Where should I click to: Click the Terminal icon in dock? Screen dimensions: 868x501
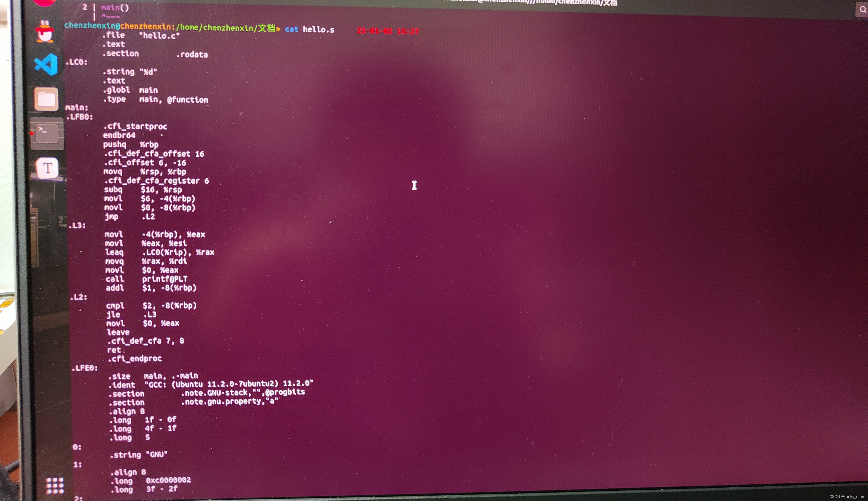click(47, 133)
